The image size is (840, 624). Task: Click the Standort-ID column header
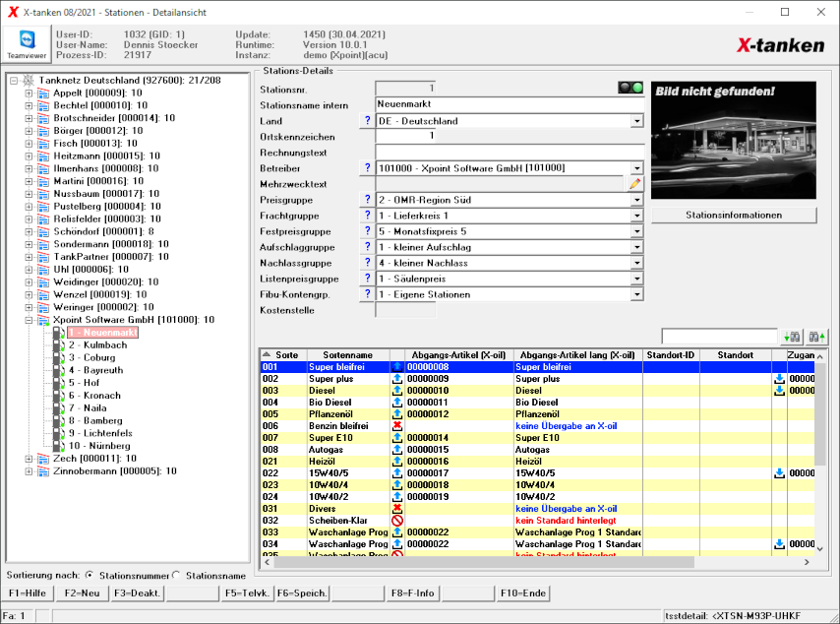point(671,355)
